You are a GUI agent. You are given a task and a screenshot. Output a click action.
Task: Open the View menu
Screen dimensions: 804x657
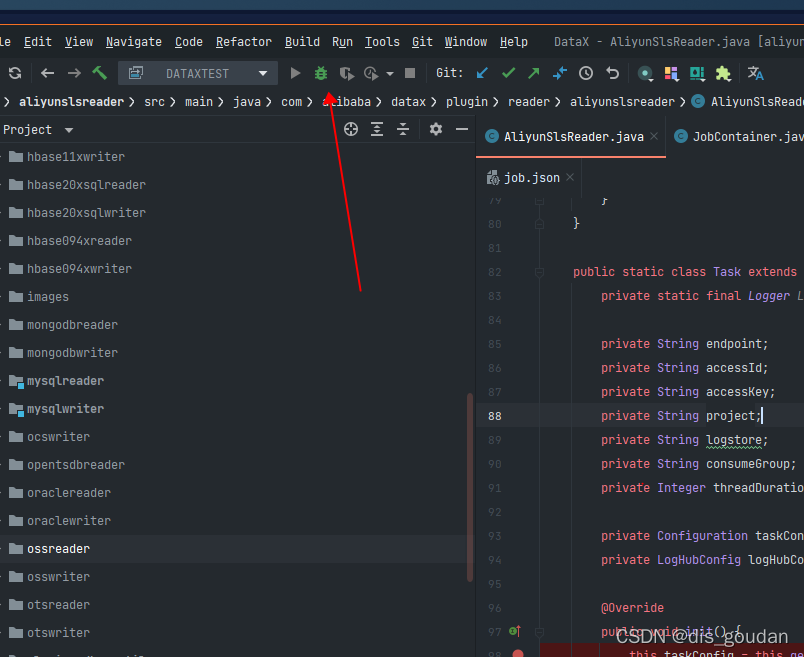[x=79, y=42]
